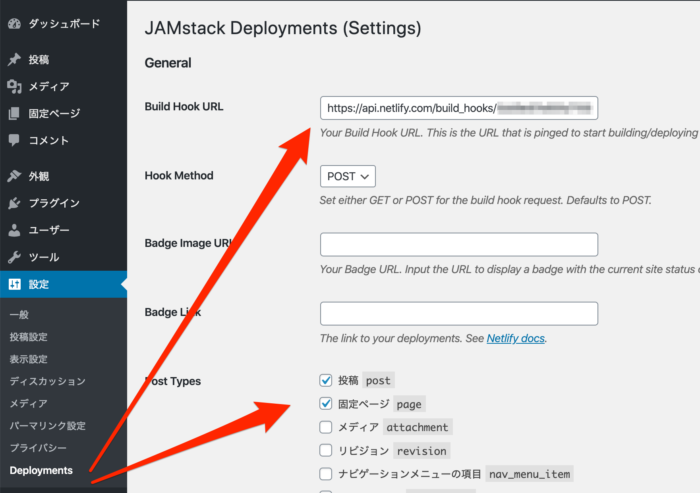This screenshot has height=493, width=700.
Task: Click the コメント speech bubble icon
Action: click(x=14, y=141)
